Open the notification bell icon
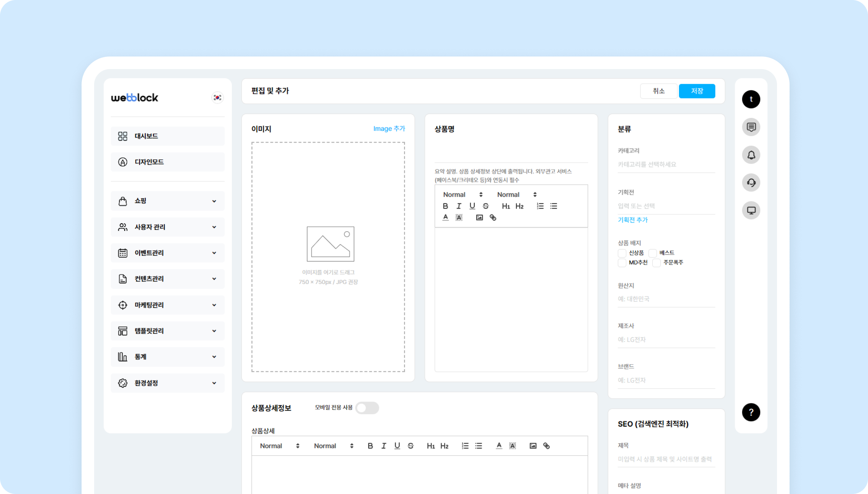Image resolution: width=868 pixels, height=494 pixels. (x=751, y=155)
